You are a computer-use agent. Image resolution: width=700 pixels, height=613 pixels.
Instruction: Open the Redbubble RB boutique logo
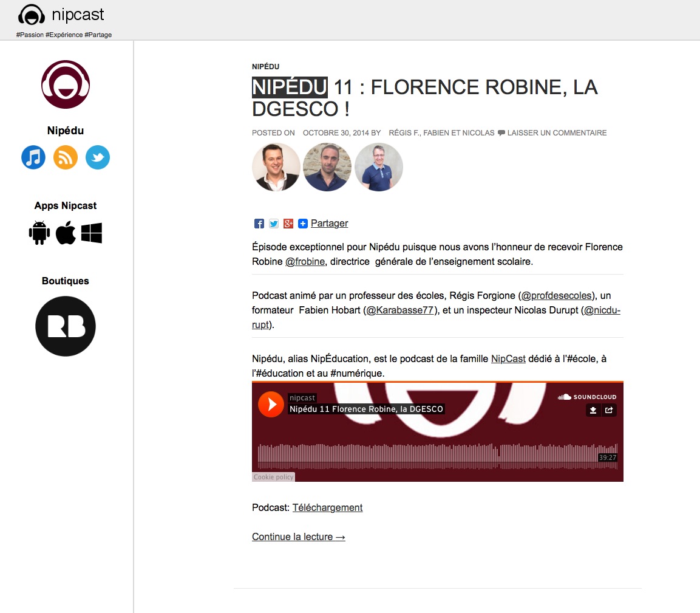tap(66, 326)
